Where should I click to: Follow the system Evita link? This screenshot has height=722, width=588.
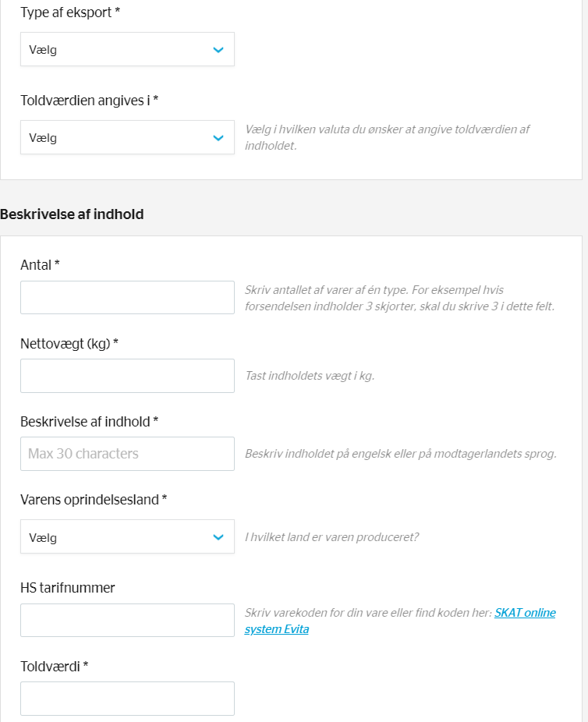click(277, 629)
